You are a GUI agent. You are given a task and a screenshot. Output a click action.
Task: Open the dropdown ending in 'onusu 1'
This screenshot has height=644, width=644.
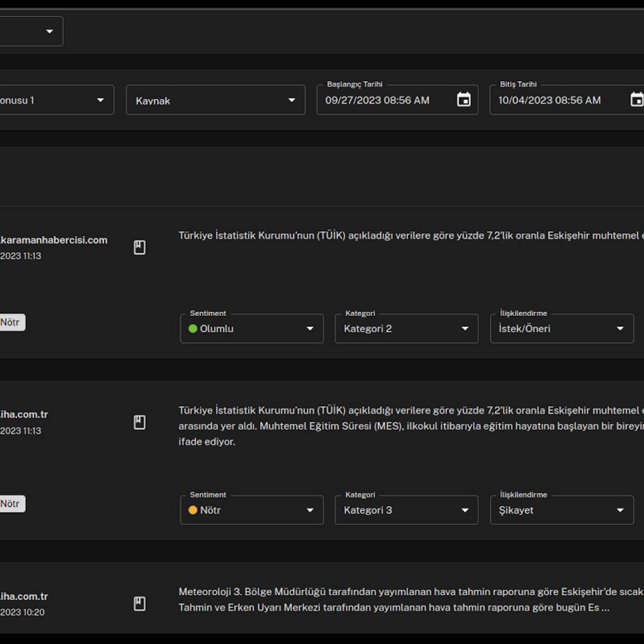(56, 100)
